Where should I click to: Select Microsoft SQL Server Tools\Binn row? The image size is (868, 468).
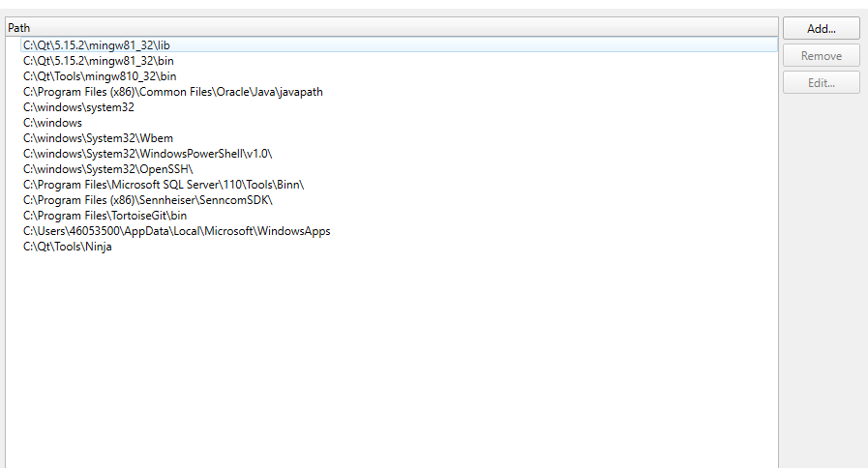point(399,185)
